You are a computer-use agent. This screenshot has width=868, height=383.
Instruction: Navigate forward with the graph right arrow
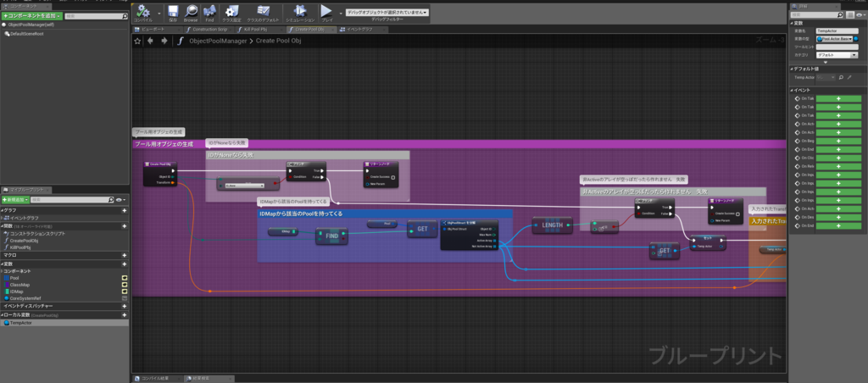coord(164,41)
